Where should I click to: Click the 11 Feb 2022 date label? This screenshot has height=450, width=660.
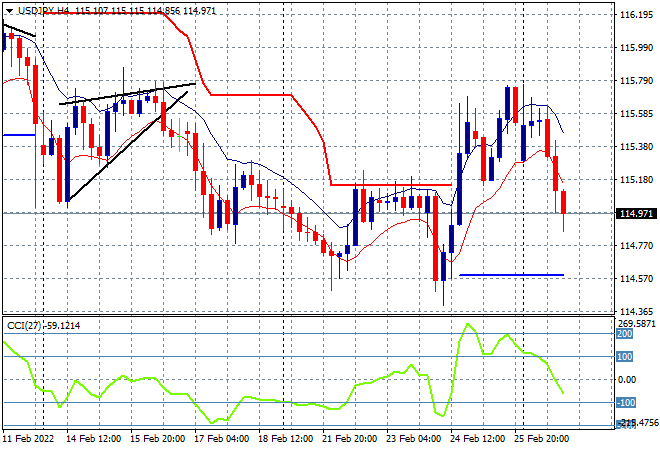pyautogui.click(x=29, y=439)
